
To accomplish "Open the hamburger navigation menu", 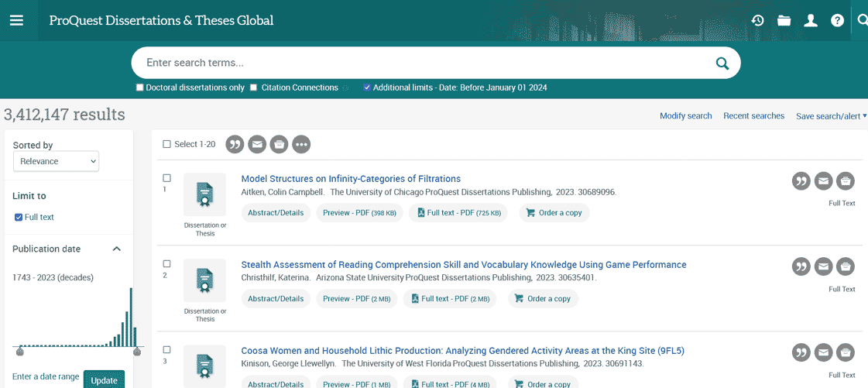I will click(x=16, y=20).
